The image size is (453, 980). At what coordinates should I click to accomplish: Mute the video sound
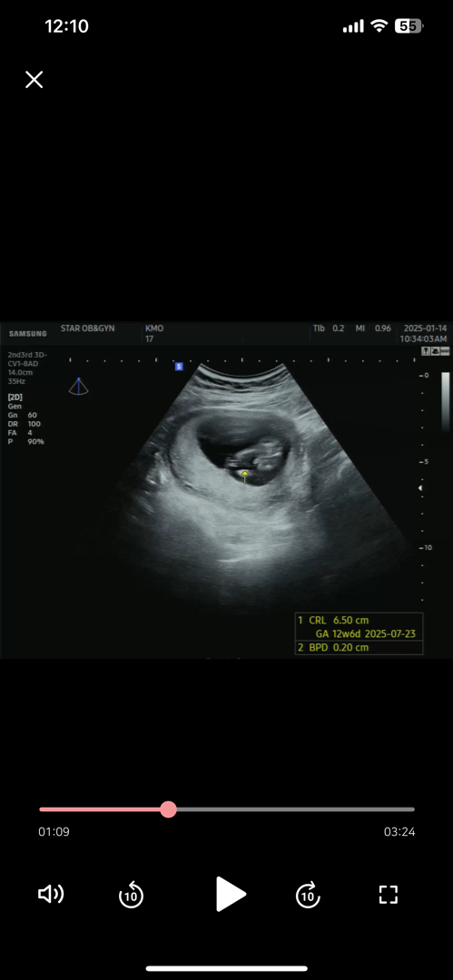click(52, 895)
